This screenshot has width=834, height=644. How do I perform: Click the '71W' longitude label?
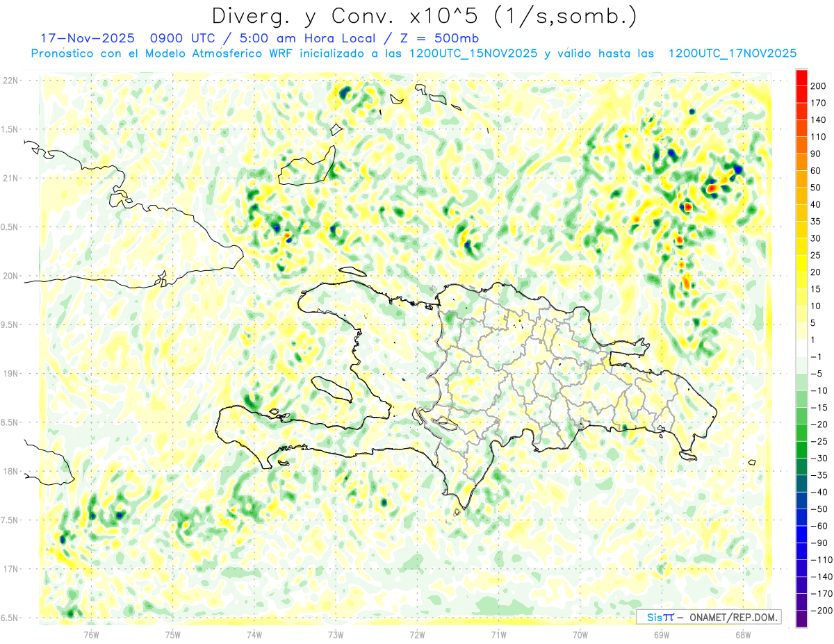[x=498, y=634]
